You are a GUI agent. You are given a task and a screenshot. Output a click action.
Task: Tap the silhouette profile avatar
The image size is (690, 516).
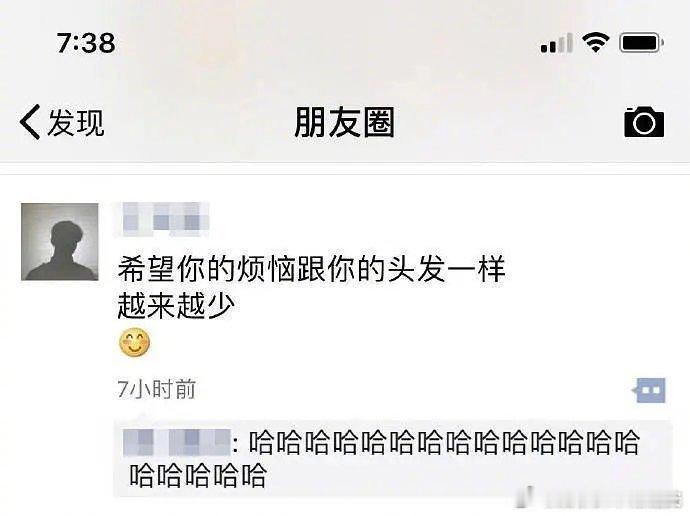(60, 242)
